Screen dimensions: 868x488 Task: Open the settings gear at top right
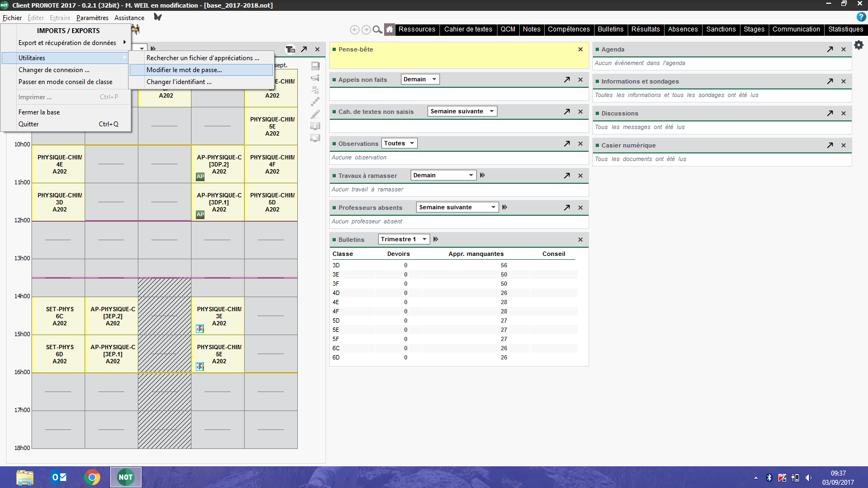[859, 45]
